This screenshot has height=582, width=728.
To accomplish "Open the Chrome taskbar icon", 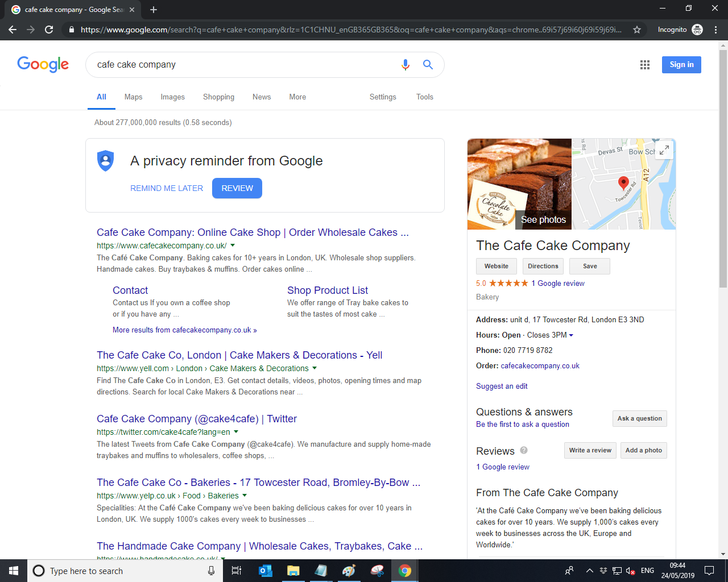I will point(405,571).
